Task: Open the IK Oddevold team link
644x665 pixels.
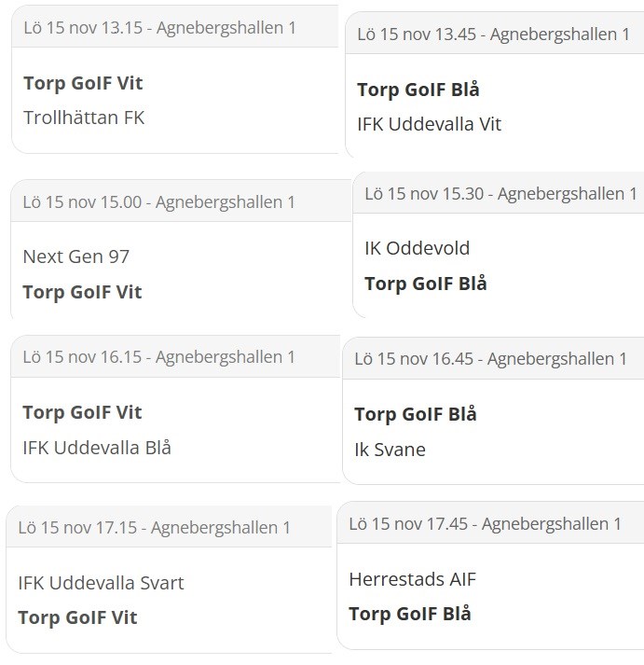Action: (417, 248)
